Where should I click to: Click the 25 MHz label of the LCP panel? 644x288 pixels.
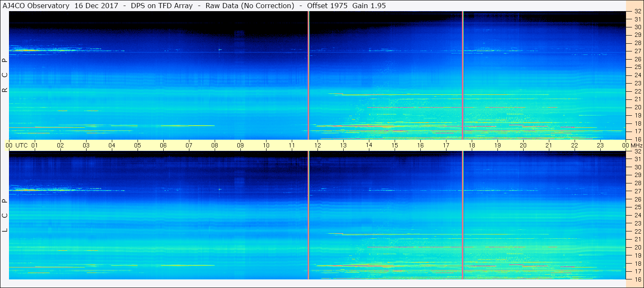(637, 207)
